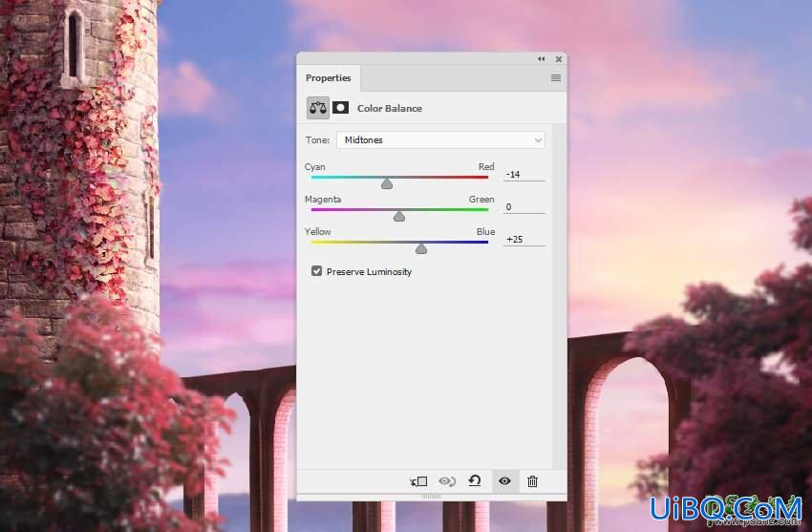Click the Green label
Screen dimensions: 812x532
point(481,200)
